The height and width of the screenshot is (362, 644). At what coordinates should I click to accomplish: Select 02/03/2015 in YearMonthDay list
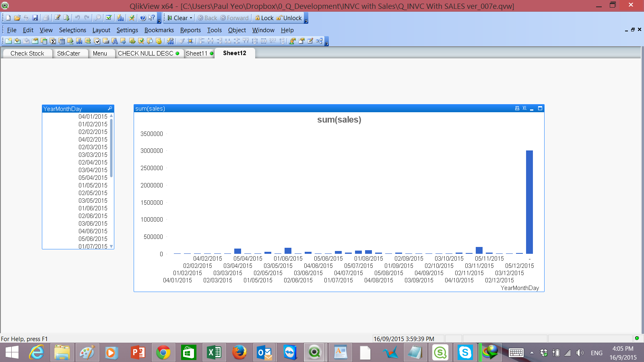tap(76, 147)
